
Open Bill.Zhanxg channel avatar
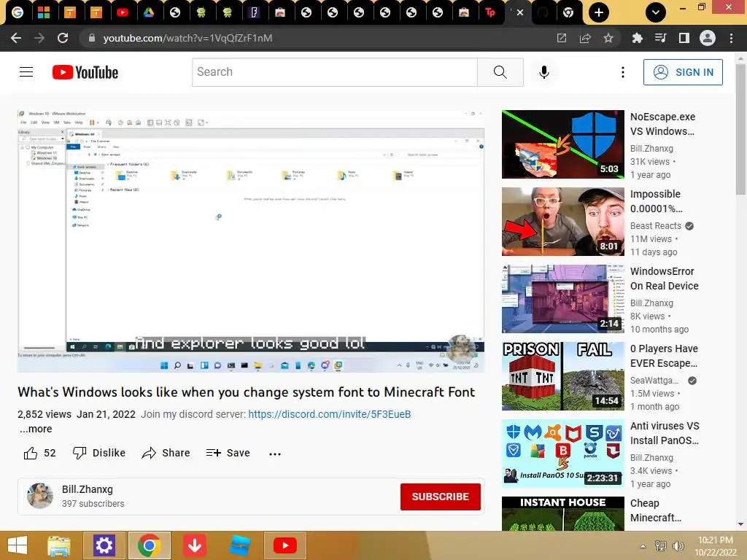point(40,496)
